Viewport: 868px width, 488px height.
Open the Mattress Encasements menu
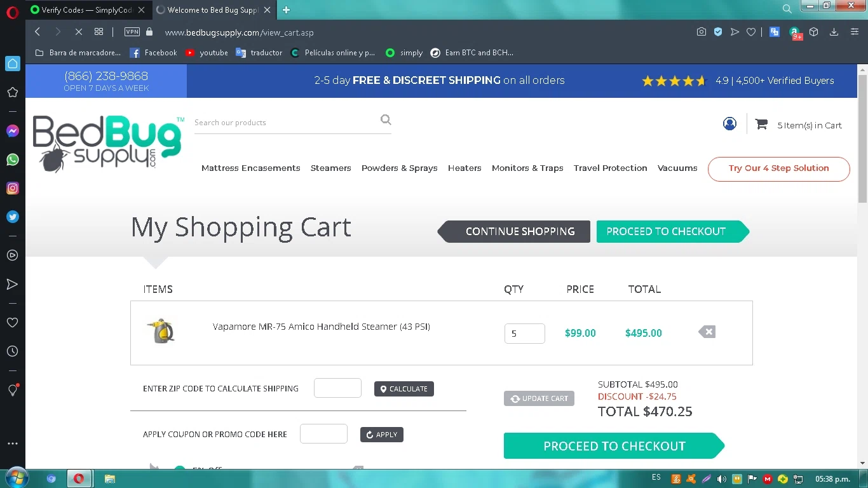(250, 168)
